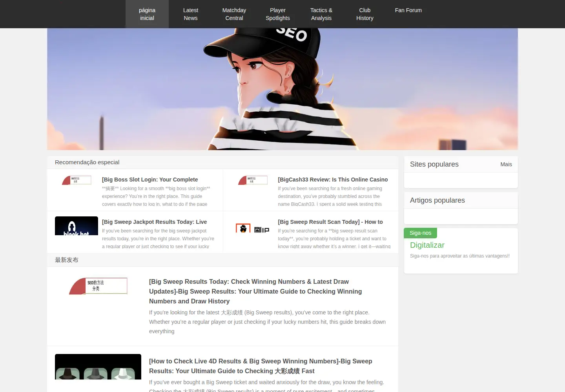Image resolution: width=565 pixels, height=392 pixels.
Task: Open Big Boss Slot Login article title
Action: click(x=150, y=180)
